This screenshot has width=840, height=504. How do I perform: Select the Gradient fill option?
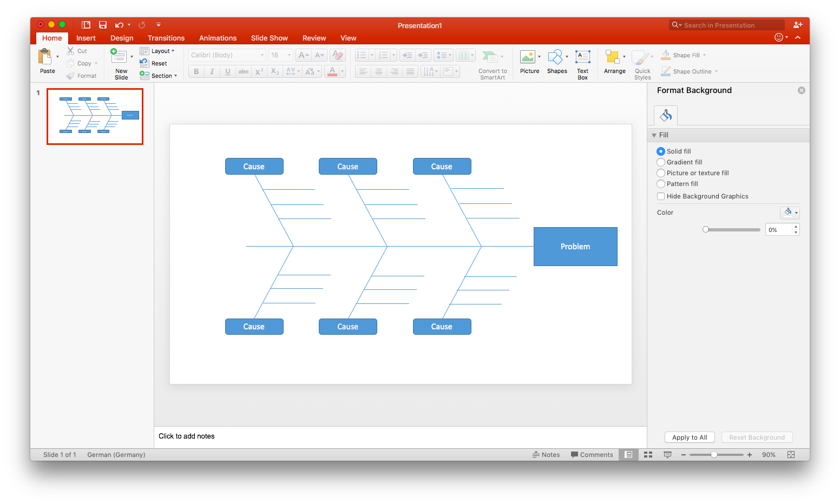point(661,162)
